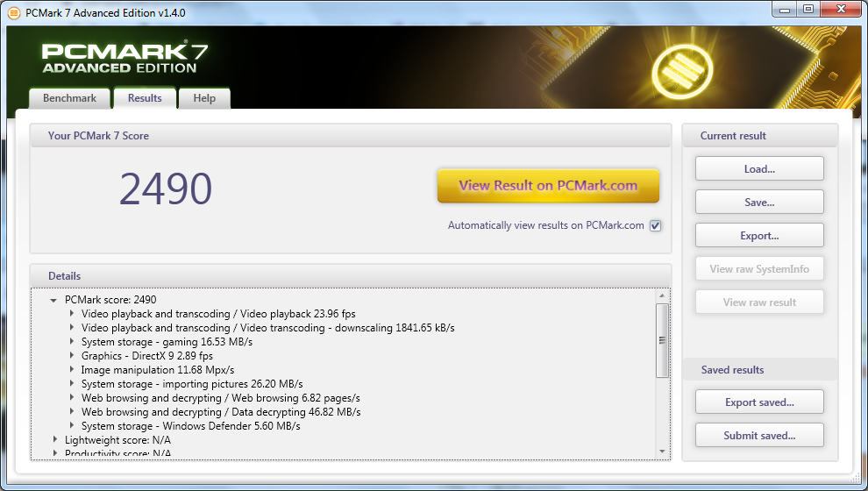Expand Image manipulation row arrow
This screenshot has height=491, width=868.
[x=72, y=369]
